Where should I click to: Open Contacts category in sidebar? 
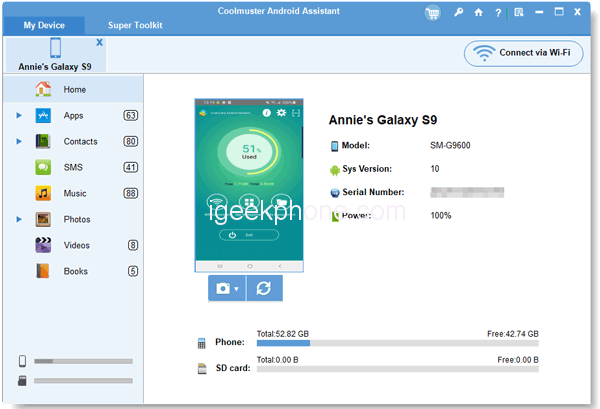[x=73, y=142]
